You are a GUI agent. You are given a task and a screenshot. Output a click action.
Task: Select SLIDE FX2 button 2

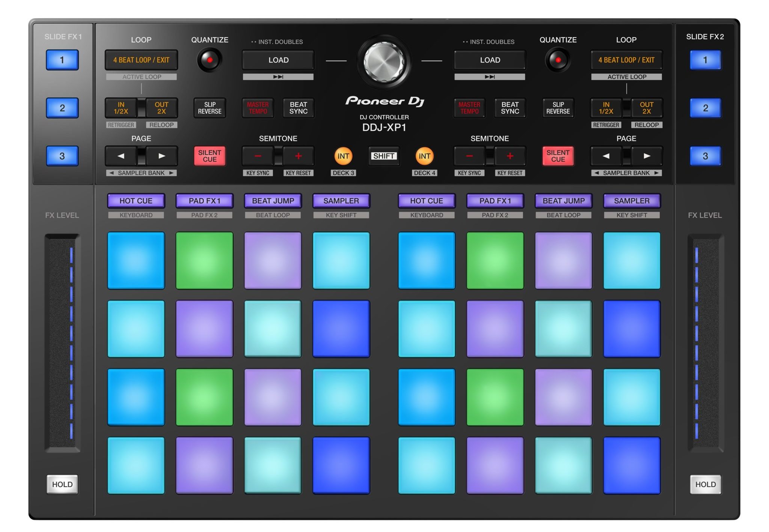pyautogui.click(x=705, y=108)
